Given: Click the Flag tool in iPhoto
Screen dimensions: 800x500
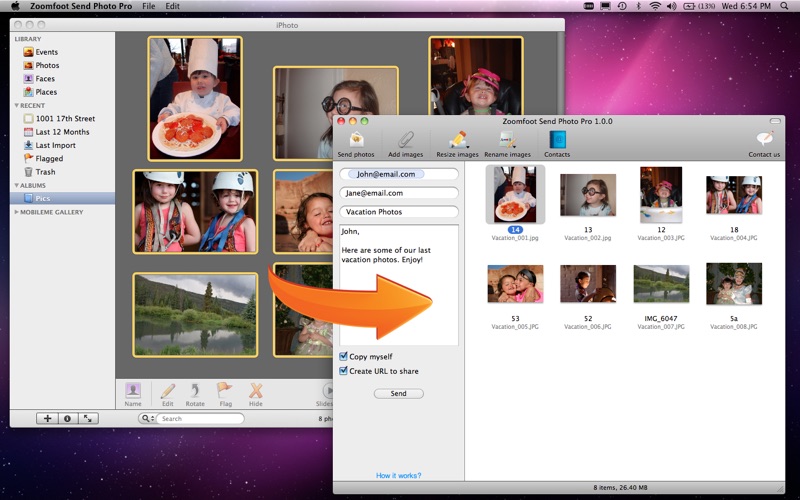Looking at the screenshot, I should click(x=225, y=394).
